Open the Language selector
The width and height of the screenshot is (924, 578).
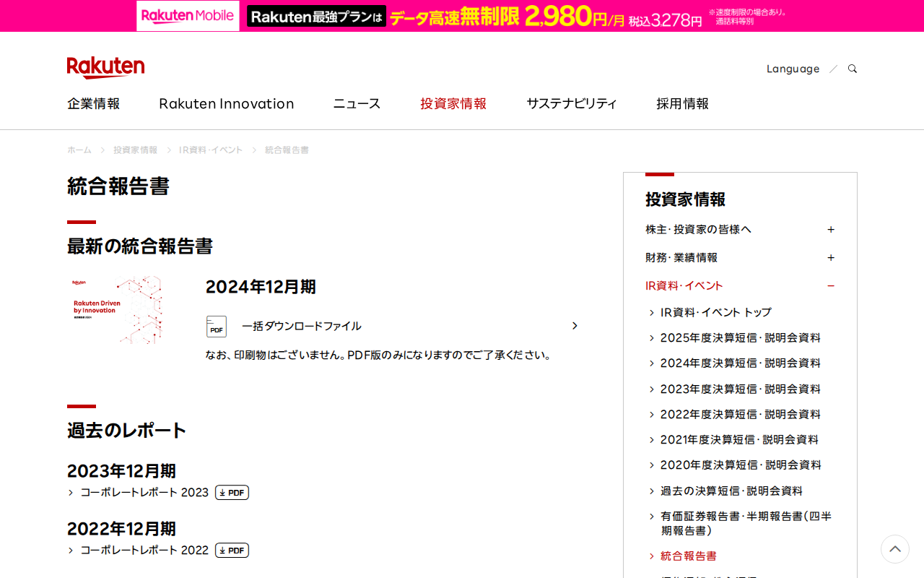[793, 69]
